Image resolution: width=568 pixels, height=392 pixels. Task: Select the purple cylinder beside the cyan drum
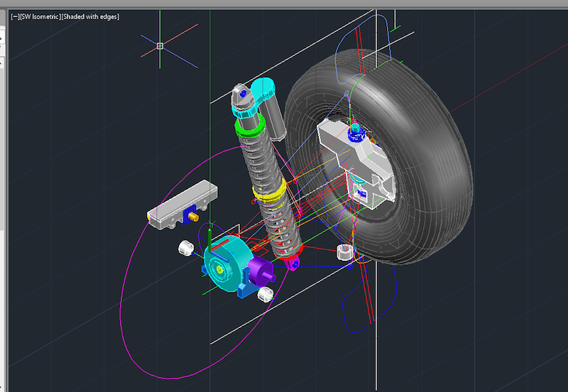261,271
